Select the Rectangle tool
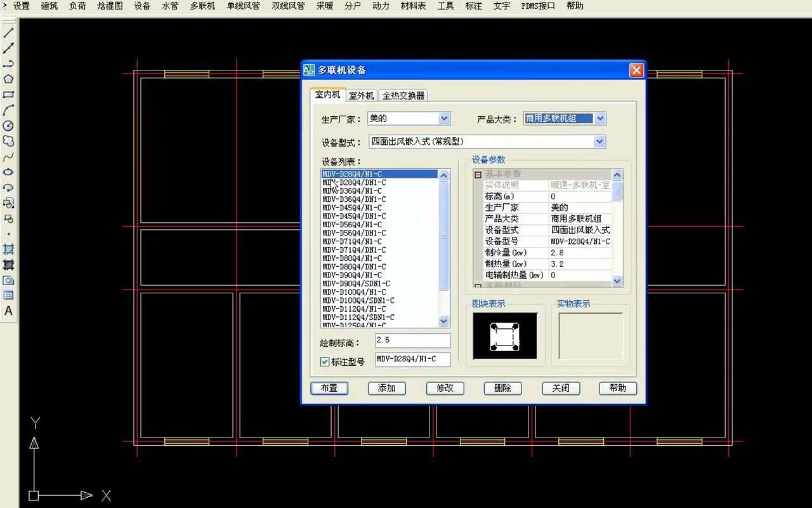The image size is (812, 508). click(x=8, y=95)
